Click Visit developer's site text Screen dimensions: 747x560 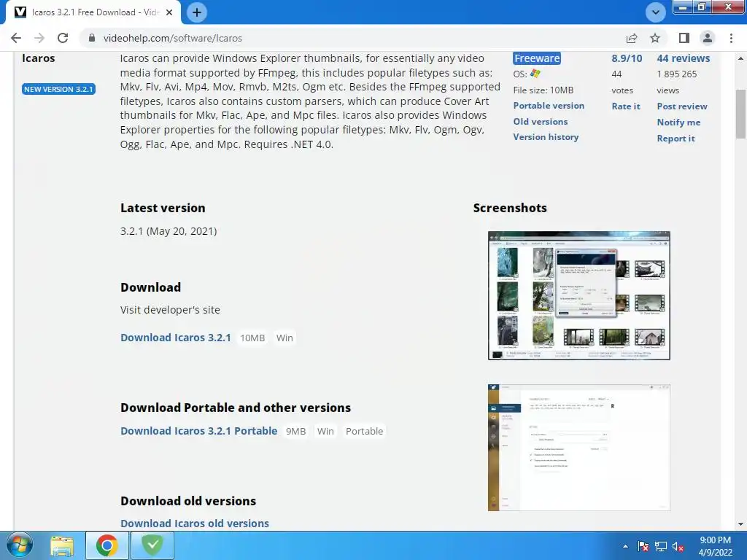pyautogui.click(x=170, y=310)
